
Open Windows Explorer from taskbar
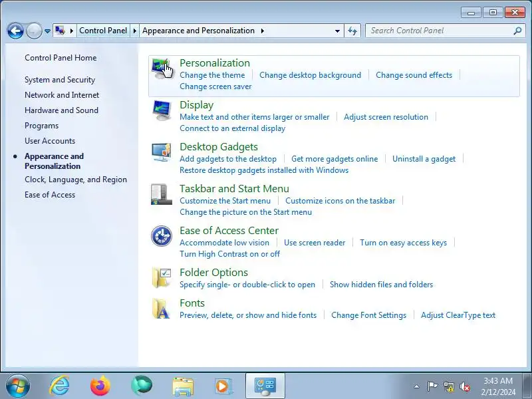tap(183, 386)
